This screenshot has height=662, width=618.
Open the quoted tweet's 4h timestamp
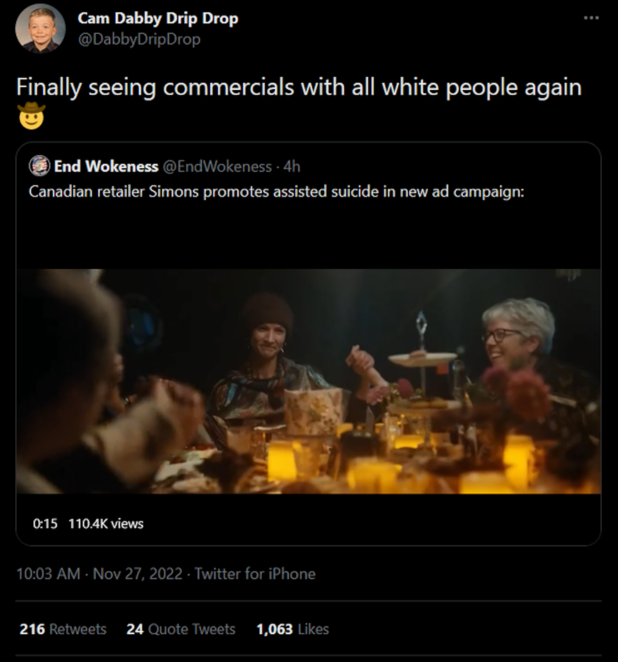click(292, 167)
